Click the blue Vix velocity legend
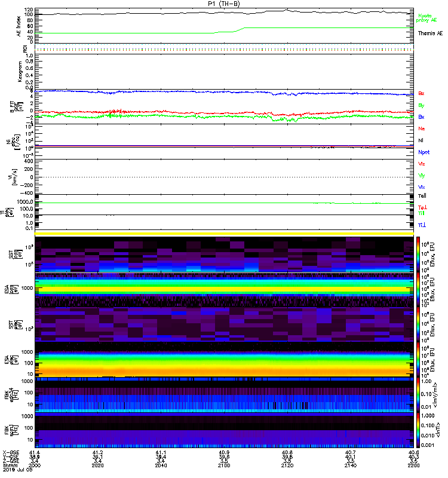 422,187
